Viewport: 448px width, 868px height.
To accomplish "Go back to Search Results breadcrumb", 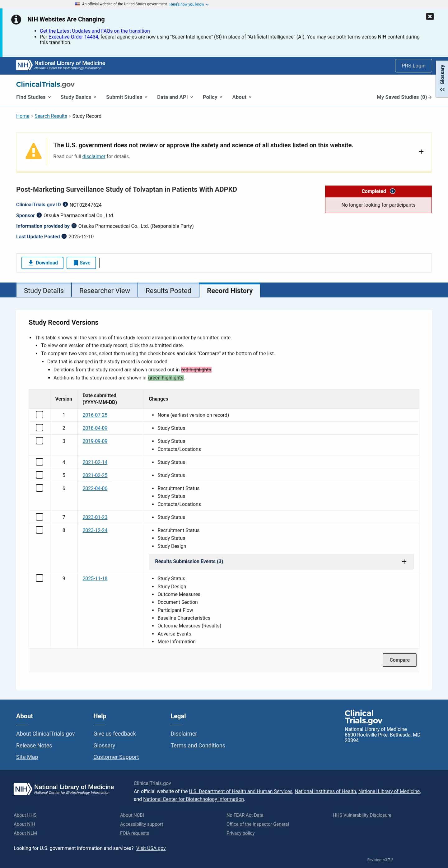I will point(51,116).
